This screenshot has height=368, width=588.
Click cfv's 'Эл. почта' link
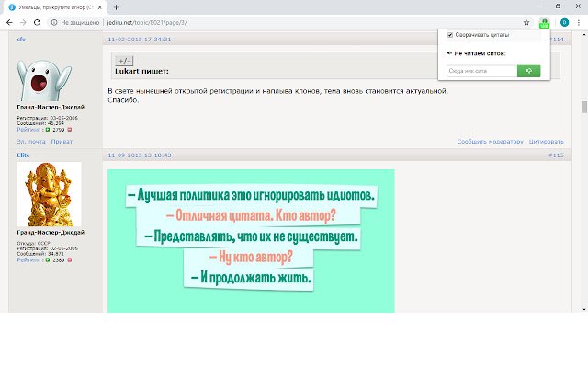point(31,142)
